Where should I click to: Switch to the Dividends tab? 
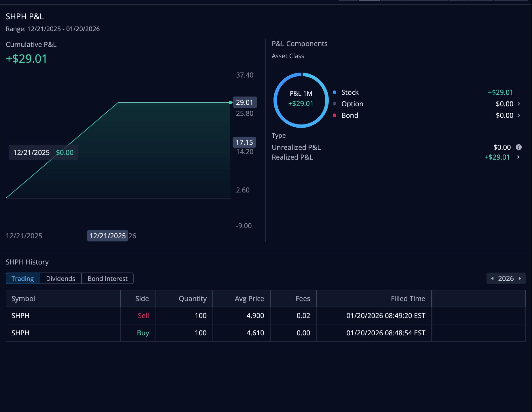60,279
